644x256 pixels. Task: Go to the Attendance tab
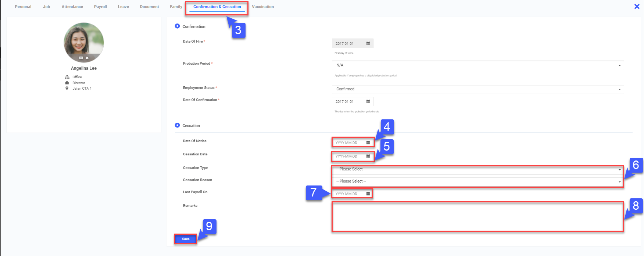coord(72,7)
